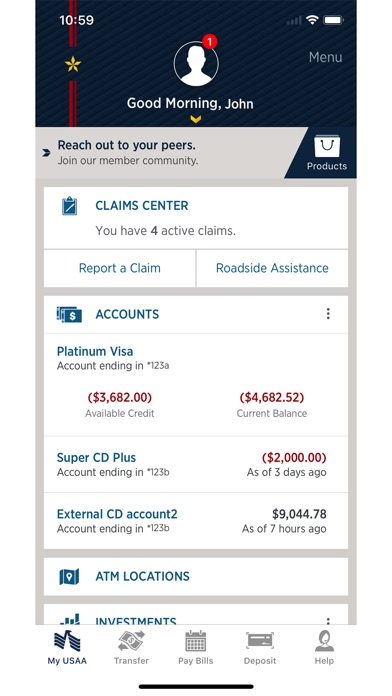Select the Pay Bills calendar tab
Viewport: 392px width, 696px height.
click(196, 648)
